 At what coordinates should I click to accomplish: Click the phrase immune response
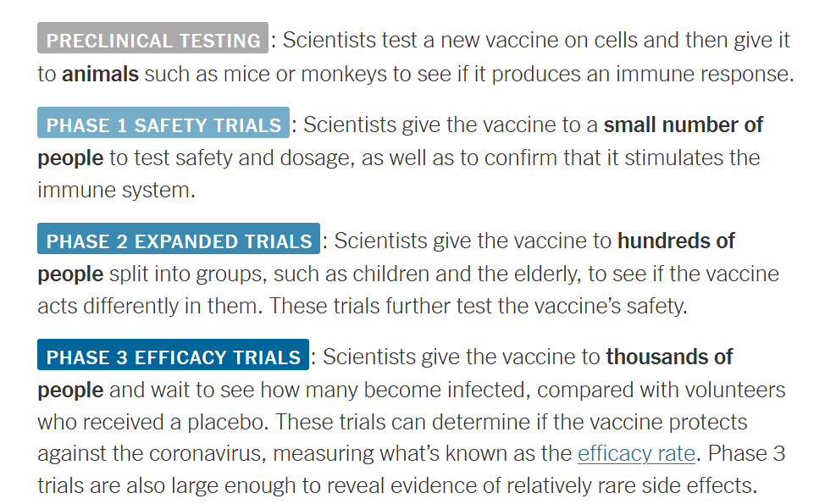[x=705, y=74]
